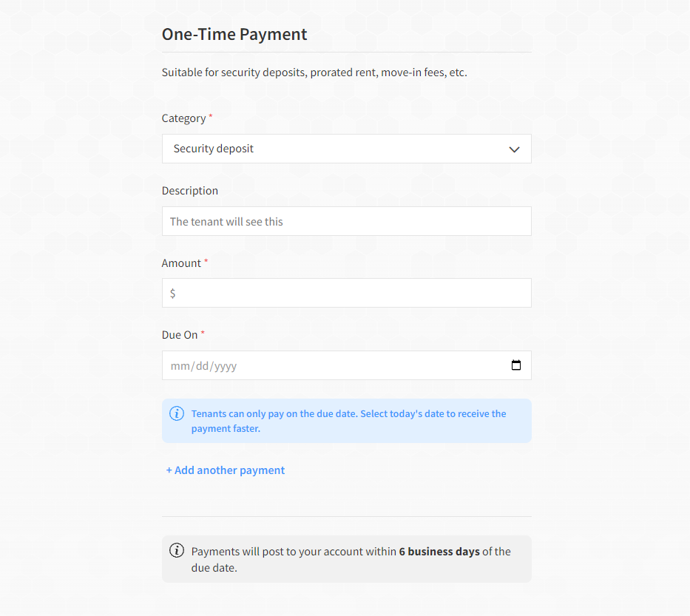Click the security deposits subtitle text

coord(314,72)
